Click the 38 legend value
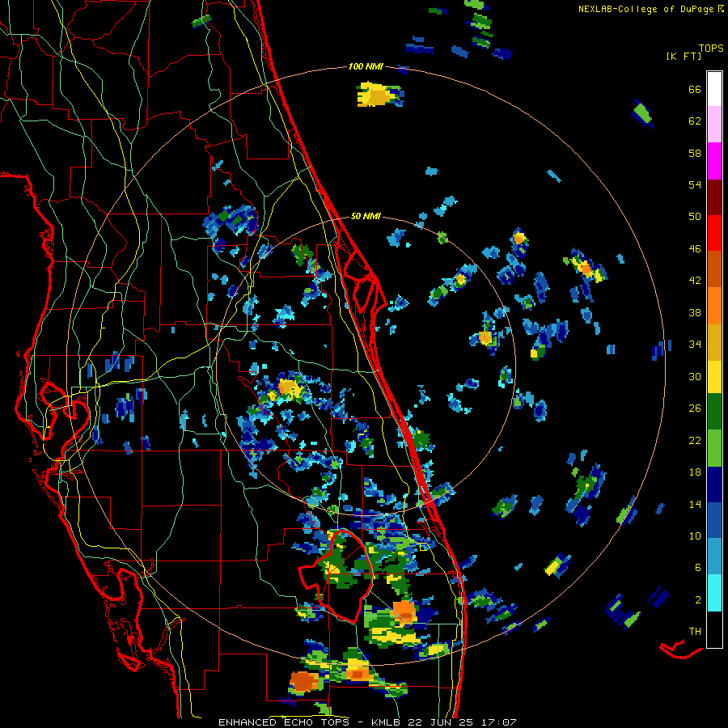 tap(695, 312)
